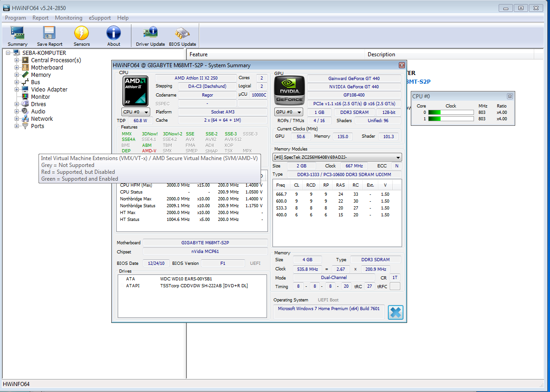The image size is (550, 392).
Task: Click the NVIDIA GeForce logo
Action: pos(289,90)
